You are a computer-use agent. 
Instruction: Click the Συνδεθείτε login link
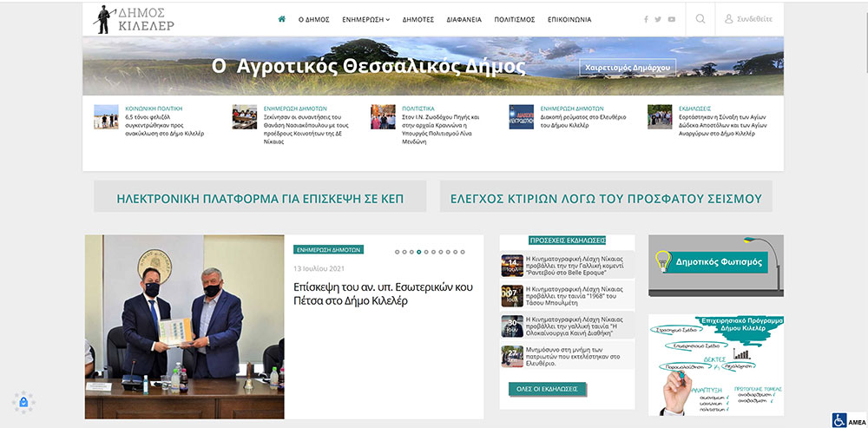[754, 19]
